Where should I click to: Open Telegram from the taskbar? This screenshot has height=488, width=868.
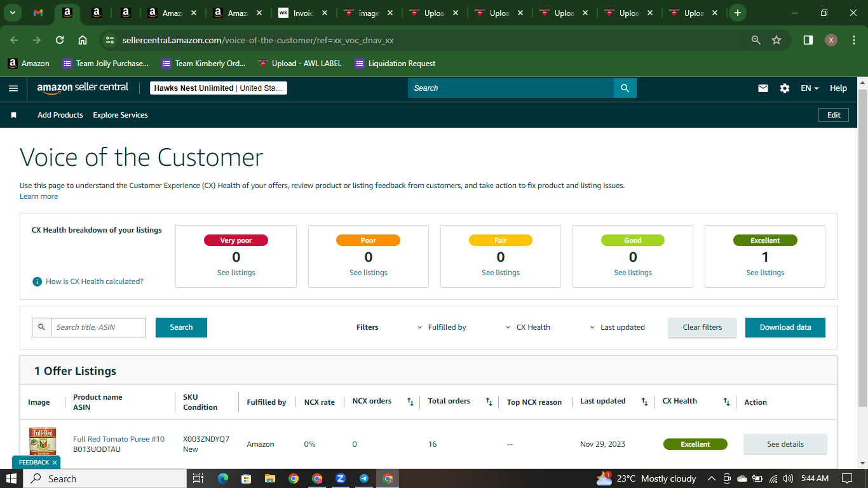[x=364, y=478]
